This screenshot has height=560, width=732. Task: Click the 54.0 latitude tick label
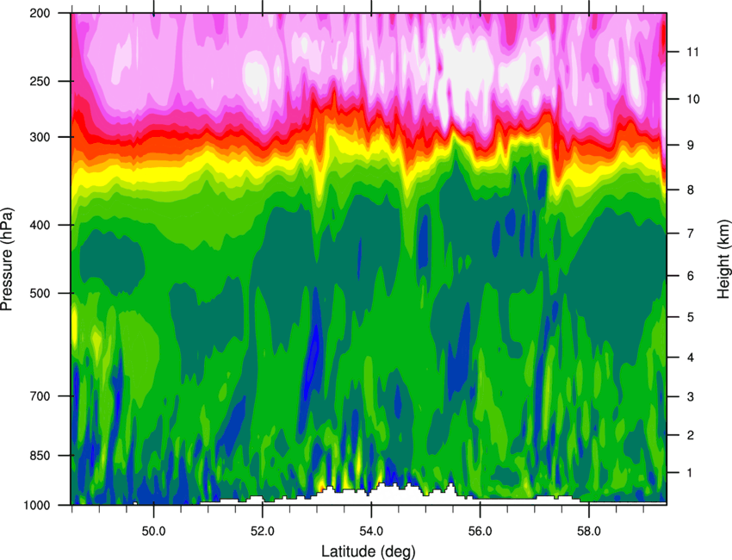pyautogui.click(x=371, y=532)
